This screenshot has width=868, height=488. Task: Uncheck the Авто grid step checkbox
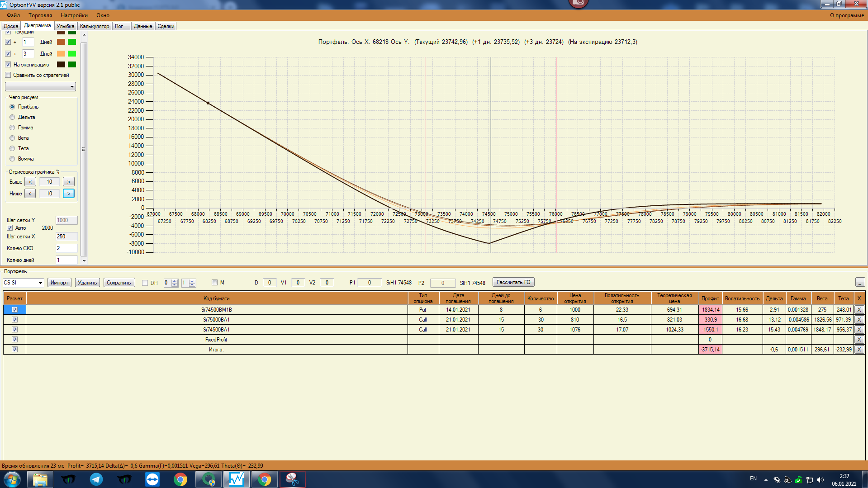click(10, 228)
